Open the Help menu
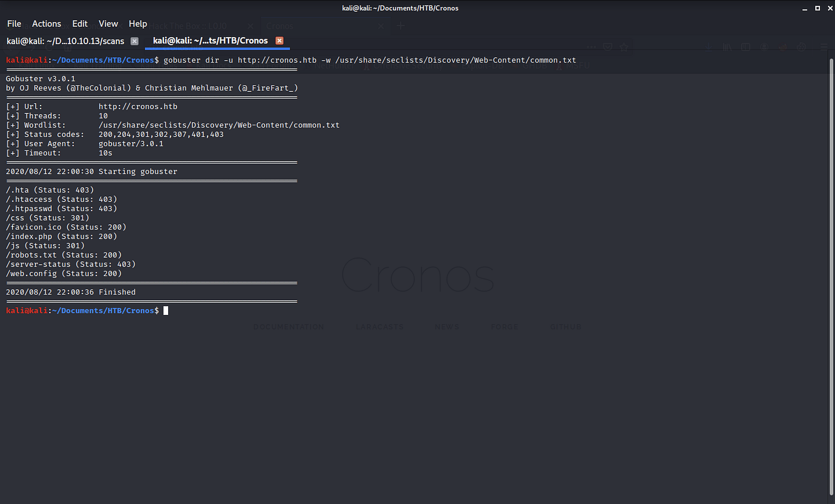 (138, 24)
